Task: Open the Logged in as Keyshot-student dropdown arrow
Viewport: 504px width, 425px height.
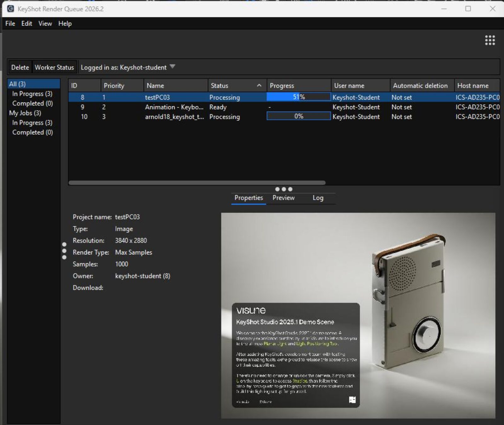Action: pos(172,67)
